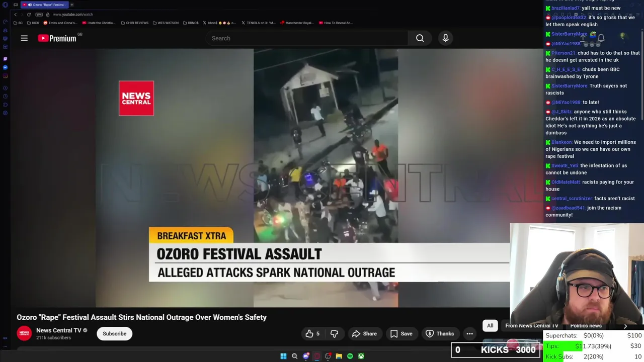Click chat username 'central_scrutinizer'
This screenshot has width=644, height=362.
572,199
